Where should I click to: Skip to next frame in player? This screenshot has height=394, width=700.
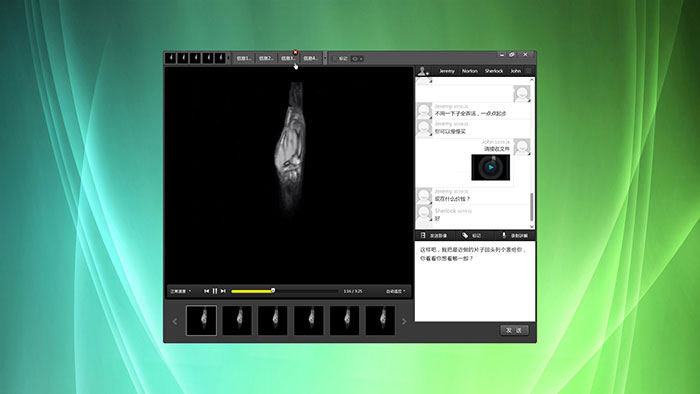coord(223,291)
